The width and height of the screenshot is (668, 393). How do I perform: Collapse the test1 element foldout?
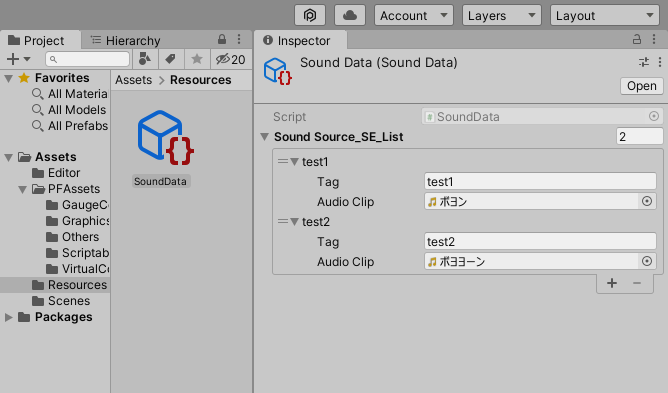click(294, 162)
